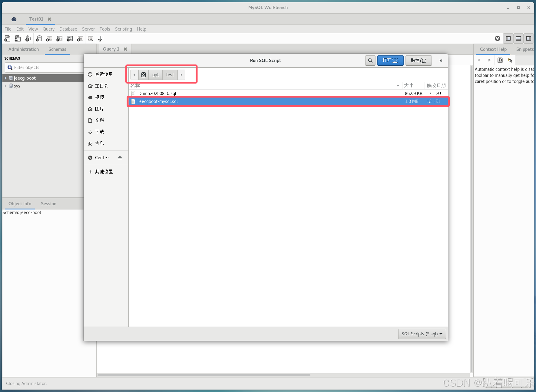Eject the Cent… mounted volume
Image resolution: width=536 pixels, height=392 pixels.
(x=120, y=158)
